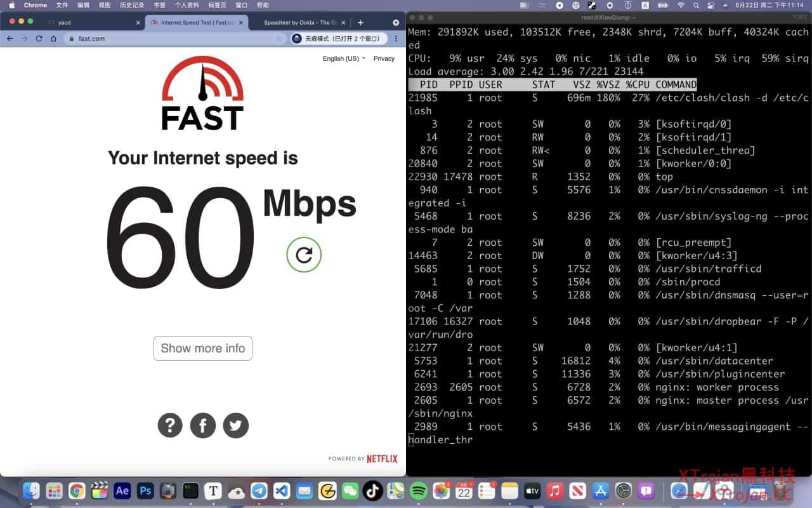Share result via Twitter icon

coord(236,425)
